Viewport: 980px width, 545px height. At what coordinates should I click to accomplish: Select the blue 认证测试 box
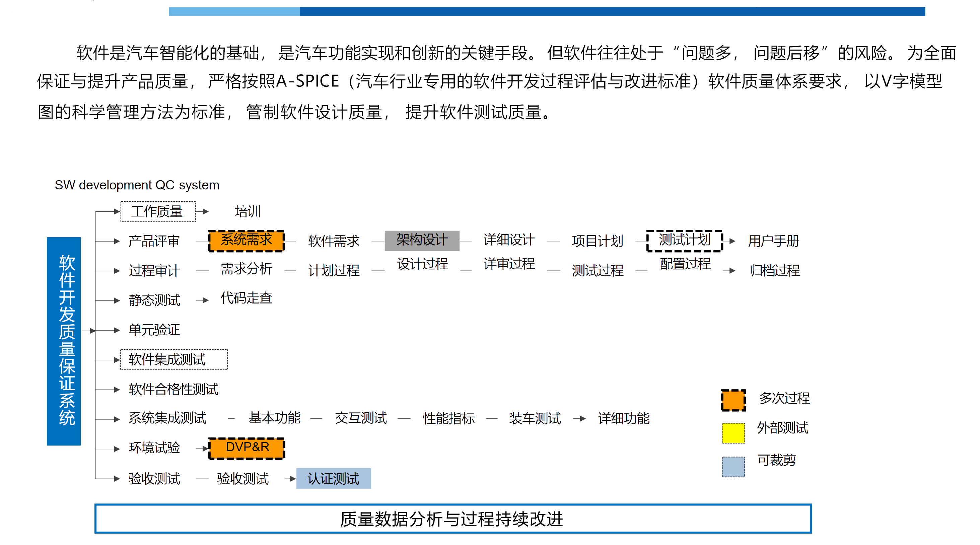click(x=333, y=478)
